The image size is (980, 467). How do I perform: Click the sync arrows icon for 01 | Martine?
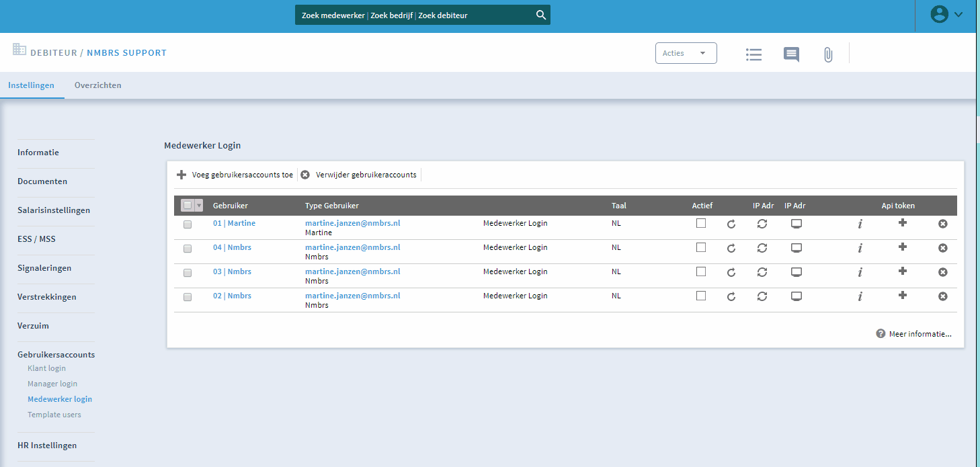click(762, 224)
